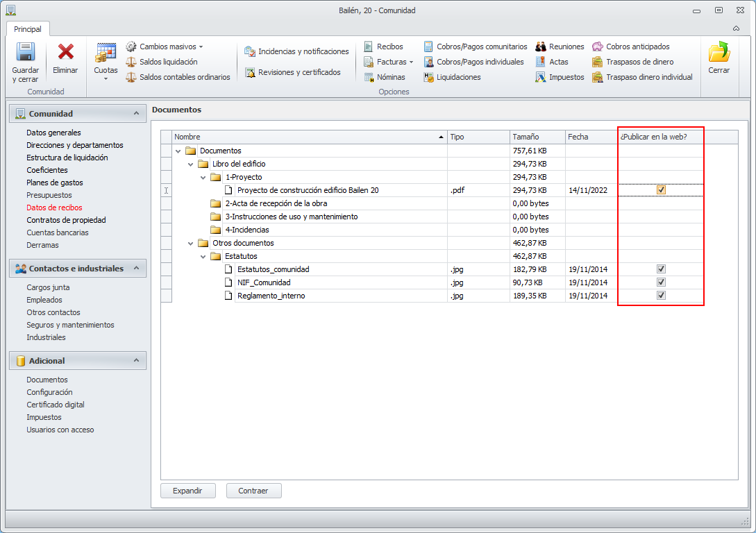Open Certificado digital link
756x533 pixels.
coord(56,405)
